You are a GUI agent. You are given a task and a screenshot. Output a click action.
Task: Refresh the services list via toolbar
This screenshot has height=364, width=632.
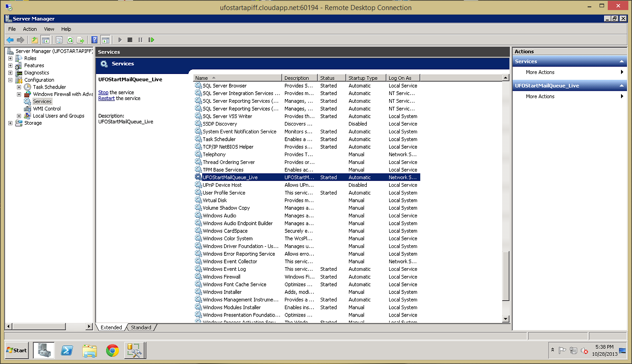[70, 40]
